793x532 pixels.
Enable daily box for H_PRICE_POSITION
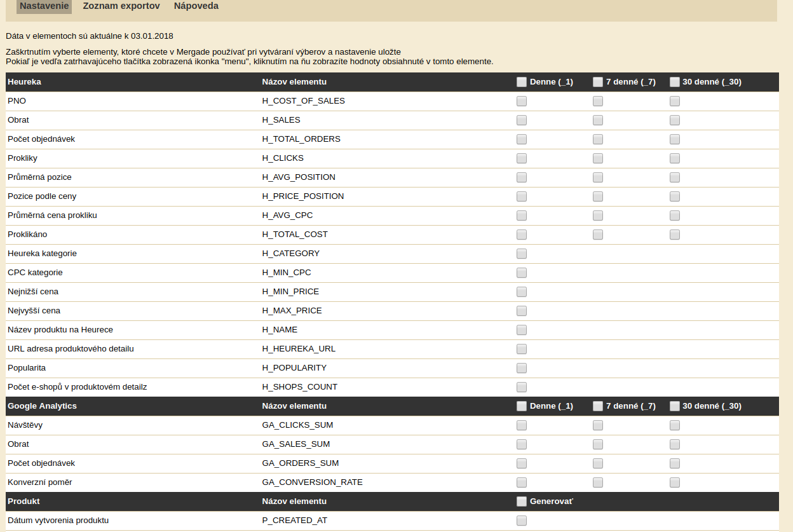(522, 196)
